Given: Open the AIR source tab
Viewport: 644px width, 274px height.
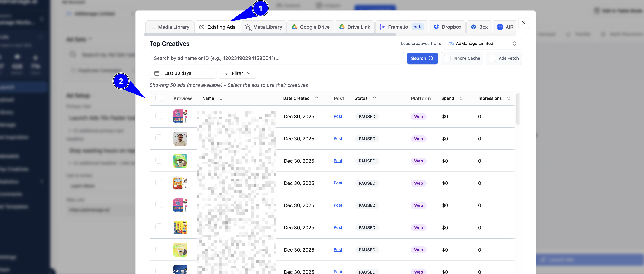Looking at the screenshot, I should (505, 27).
